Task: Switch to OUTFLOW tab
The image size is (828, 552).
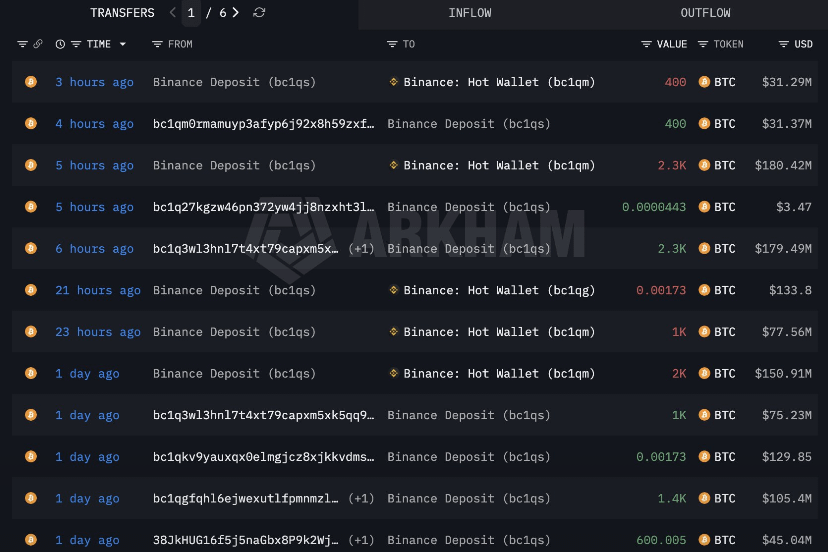Action: click(705, 13)
